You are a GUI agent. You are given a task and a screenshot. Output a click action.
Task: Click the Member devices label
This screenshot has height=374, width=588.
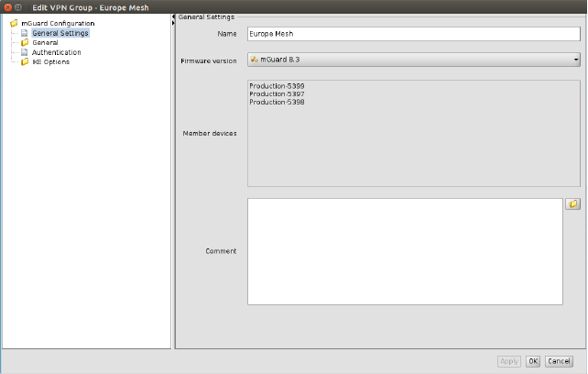(x=210, y=133)
